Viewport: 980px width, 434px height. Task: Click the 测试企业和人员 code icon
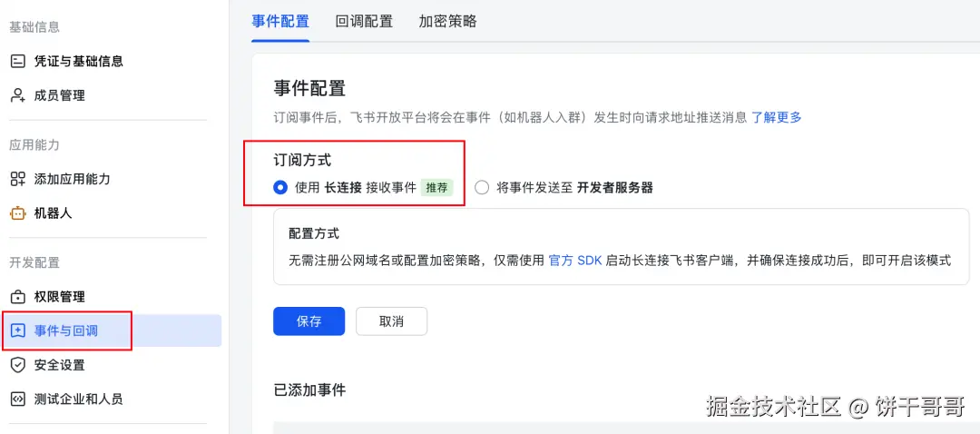pyautogui.click(x=17, y=399)
